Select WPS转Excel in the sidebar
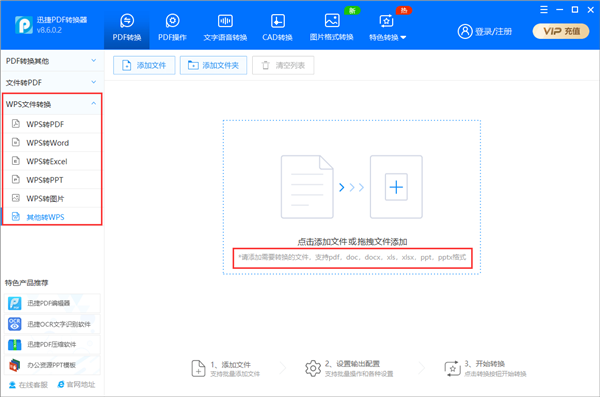Viewport: 600px width, 397px height. coord(52,161)
